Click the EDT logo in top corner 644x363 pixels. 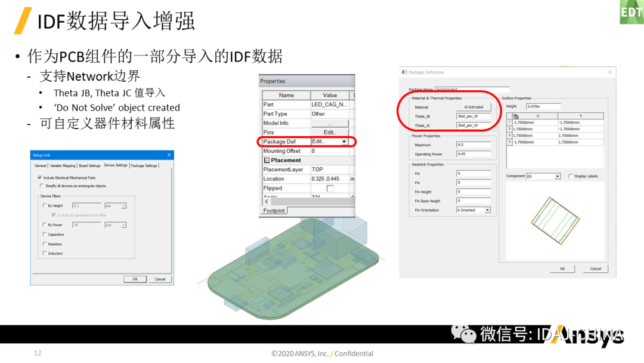pos(631,12)
